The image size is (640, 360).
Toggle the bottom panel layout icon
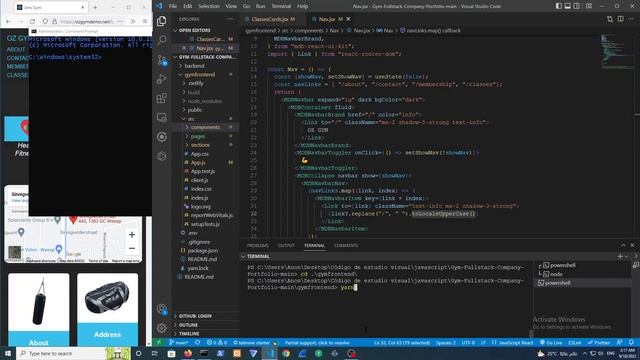click(567, 6)
